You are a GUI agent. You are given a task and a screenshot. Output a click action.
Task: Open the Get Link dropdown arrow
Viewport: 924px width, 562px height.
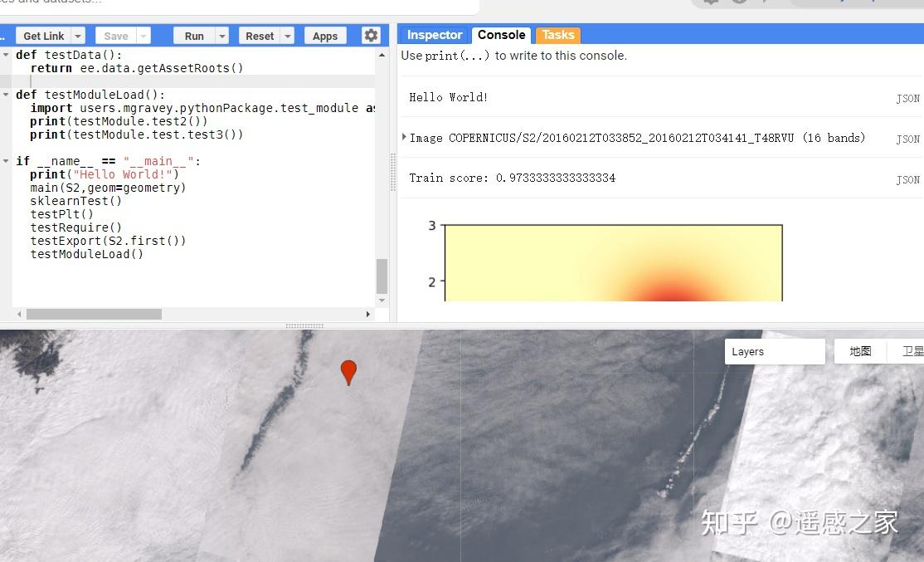pyautogui.click(x=75, y=35)
